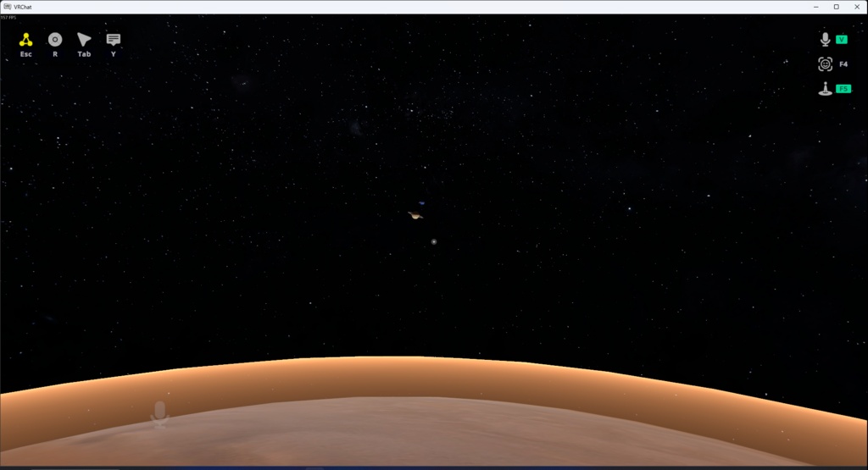Click the FPS counter text in the top-left corner
Screen dimensions: 868x470
[8, 18]
